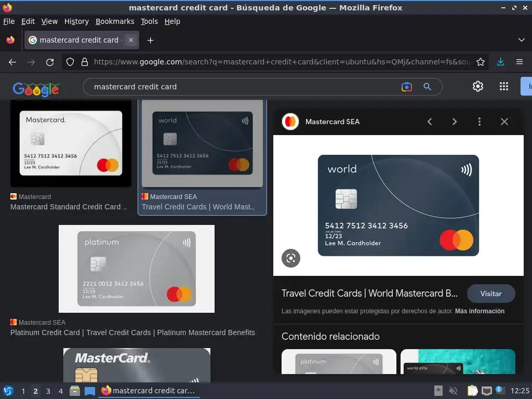Image resolution: width=532 pixels, height=399 pixels.
Task: Switch to mastercard credit card tab
Action: click(x=82, y=40)
